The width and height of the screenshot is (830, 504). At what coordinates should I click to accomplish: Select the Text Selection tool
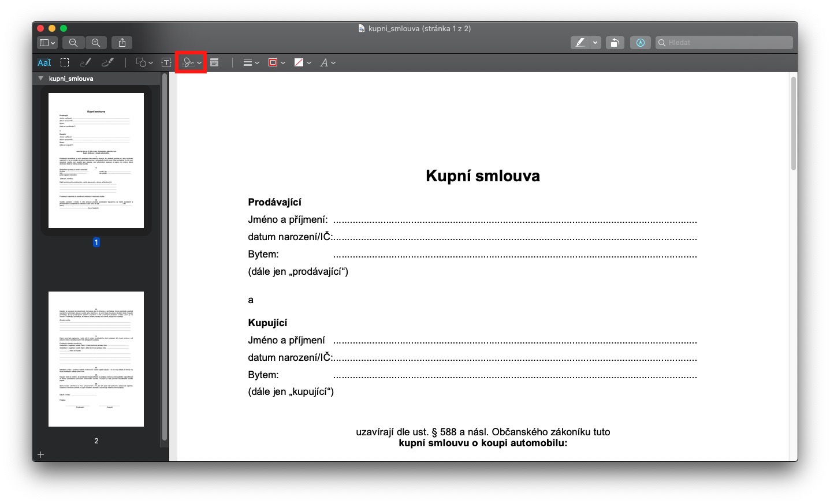point(44,62)
